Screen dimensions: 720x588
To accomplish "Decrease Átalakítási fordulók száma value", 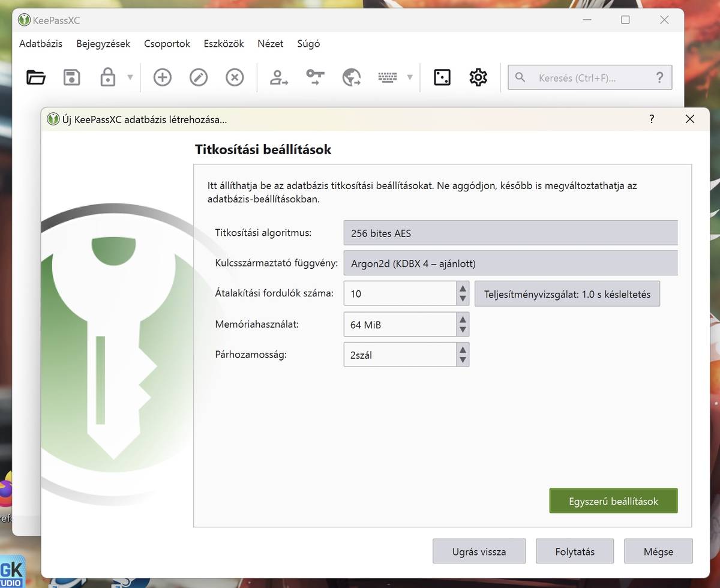I will (463, 299).
